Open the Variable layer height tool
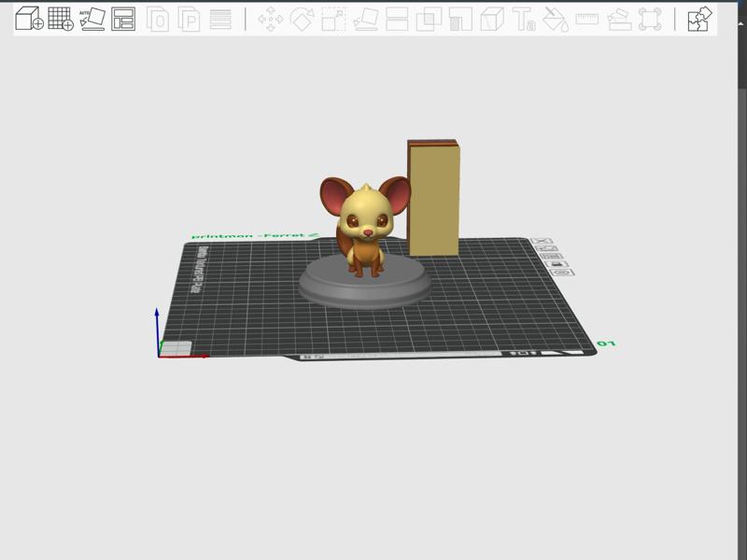This screenshot has width=747, height=560. pos(220,19)
